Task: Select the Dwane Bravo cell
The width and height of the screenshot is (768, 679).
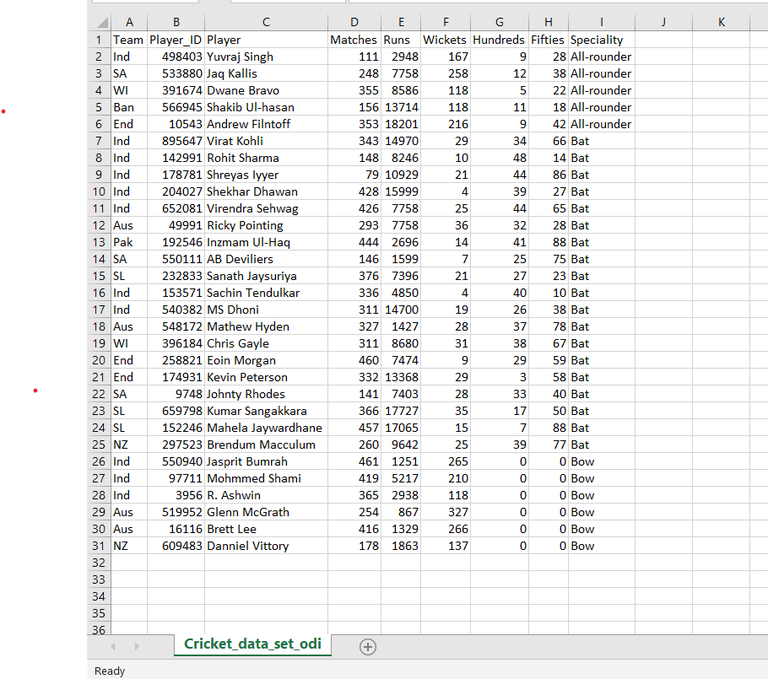Action: tap(266, 91)
